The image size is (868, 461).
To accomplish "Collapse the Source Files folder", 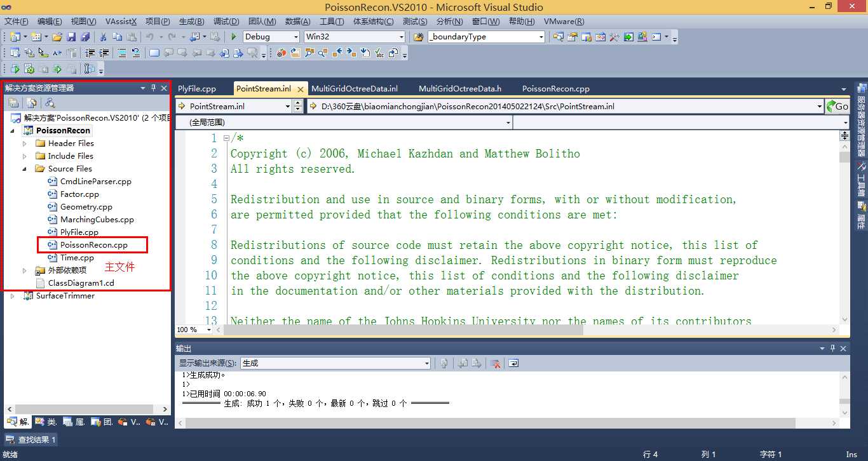I will (25, 169).
